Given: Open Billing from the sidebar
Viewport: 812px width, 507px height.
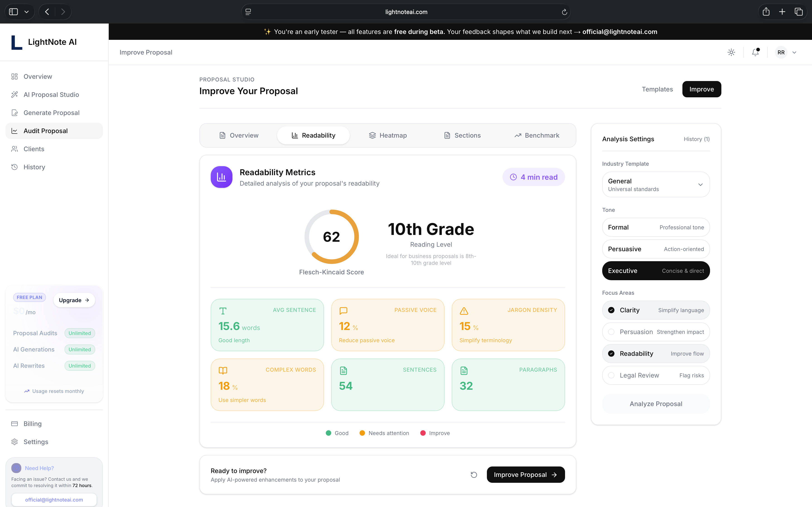Looking at the screenshot, I should (x=33, y=423).
